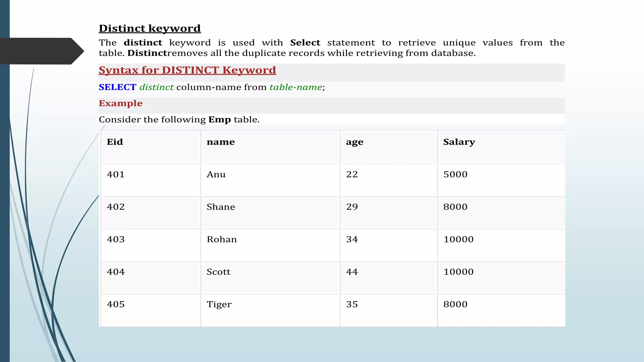This screenshot has width=644, height=362.
Task: Click the 'Distinct keyword' heading
Action: (x=150, y=29)
